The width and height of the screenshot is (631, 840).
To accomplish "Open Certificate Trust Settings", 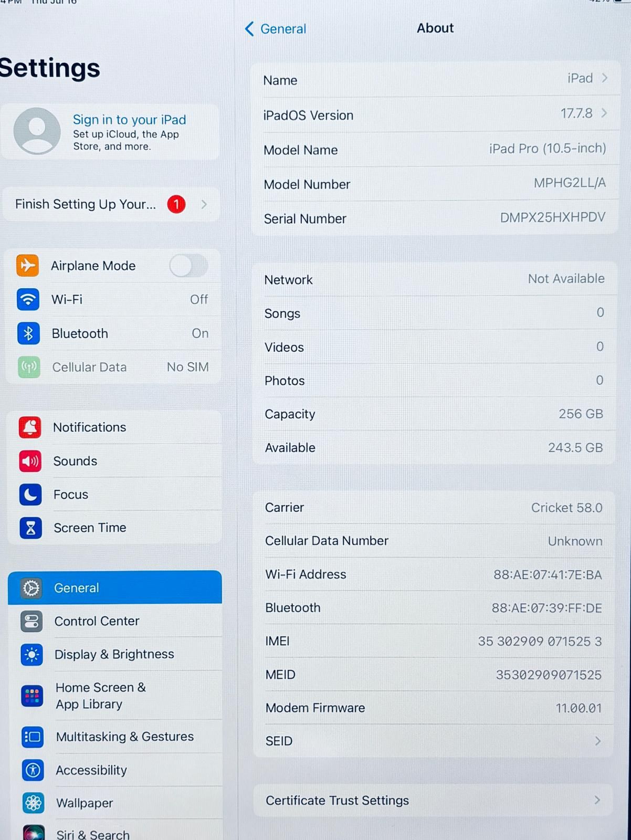I will [433, 800].
